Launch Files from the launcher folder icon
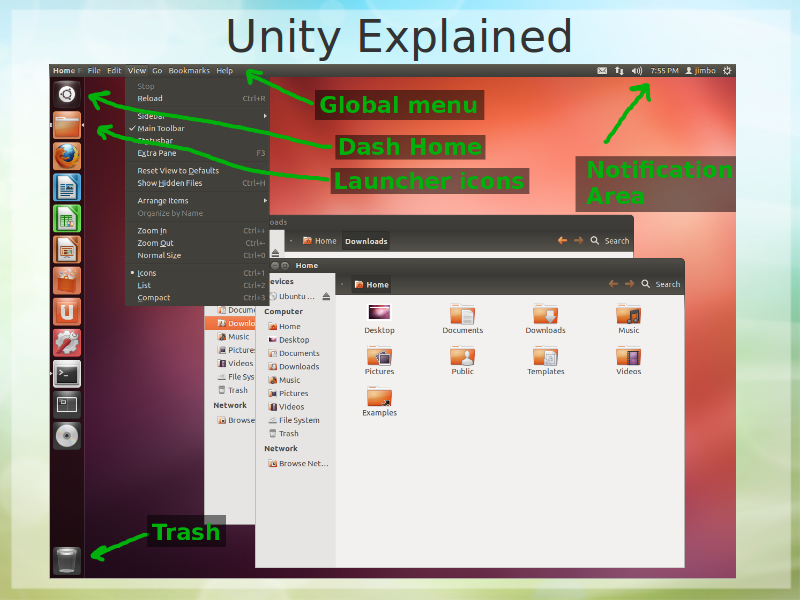800x600 pixels. (67, 125)
